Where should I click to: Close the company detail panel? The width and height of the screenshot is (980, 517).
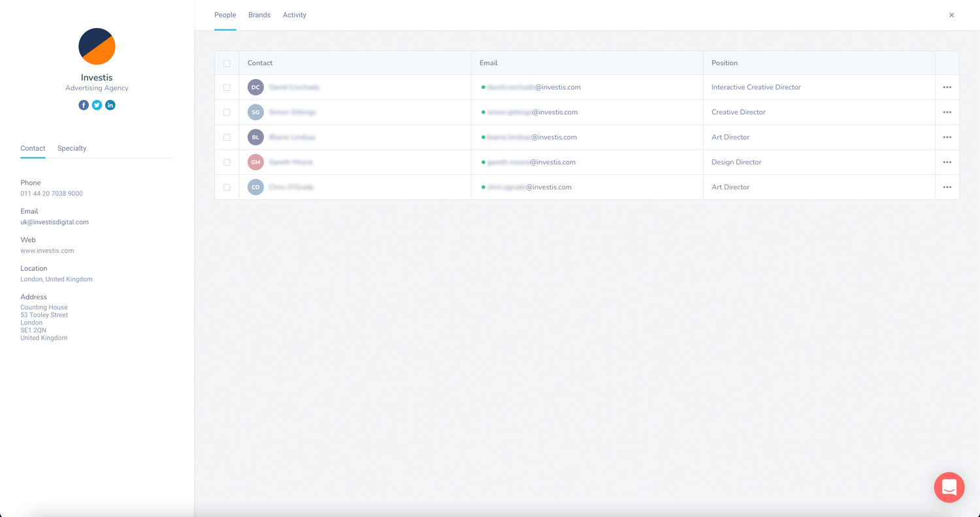[951, 15]
